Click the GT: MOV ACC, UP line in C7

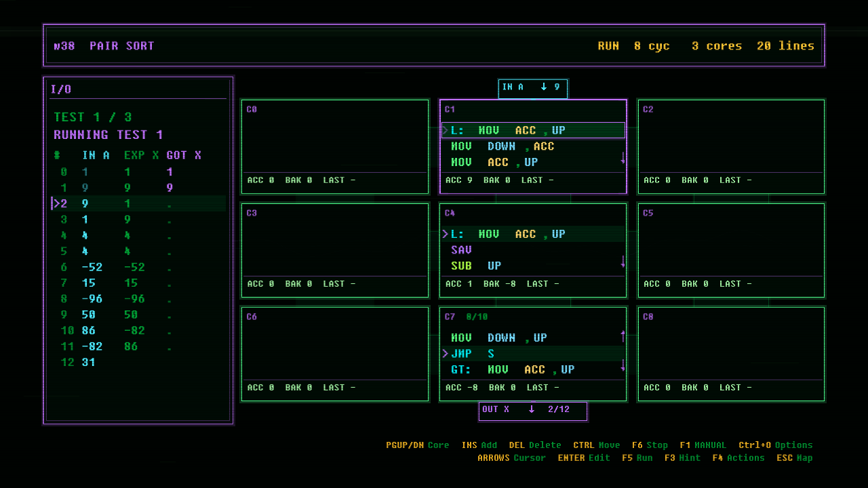pos(532,370)
